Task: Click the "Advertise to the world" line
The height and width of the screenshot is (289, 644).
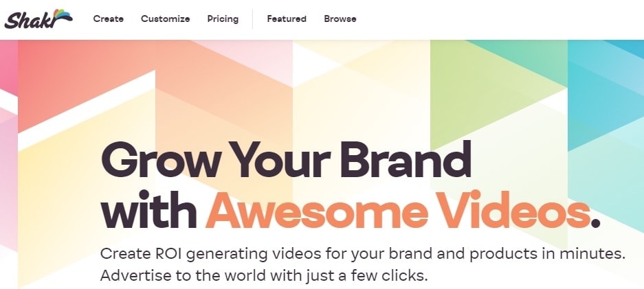Action: (x=264, y=275)
